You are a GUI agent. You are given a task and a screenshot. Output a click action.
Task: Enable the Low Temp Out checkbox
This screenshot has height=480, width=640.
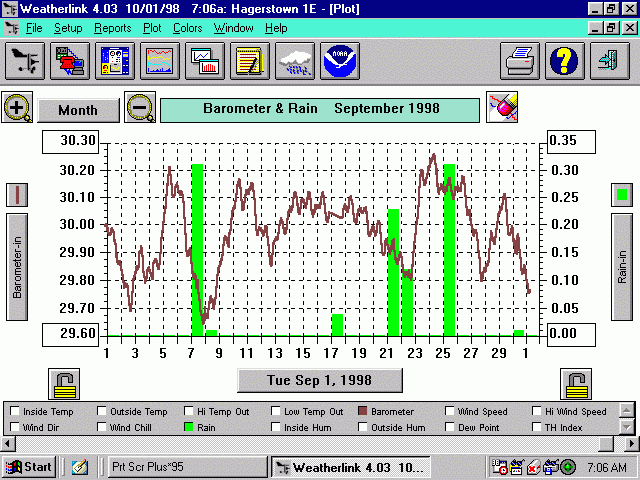click(x=276, y=411)
